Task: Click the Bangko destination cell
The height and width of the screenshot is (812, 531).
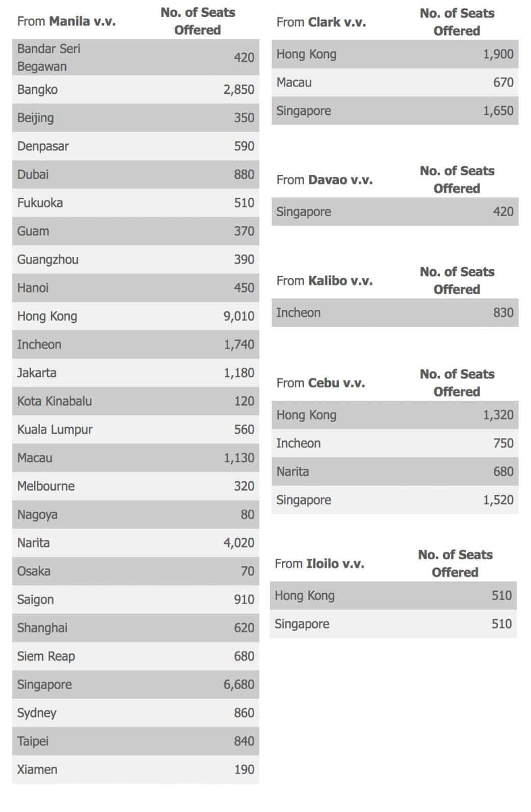Action: point(37,90)
